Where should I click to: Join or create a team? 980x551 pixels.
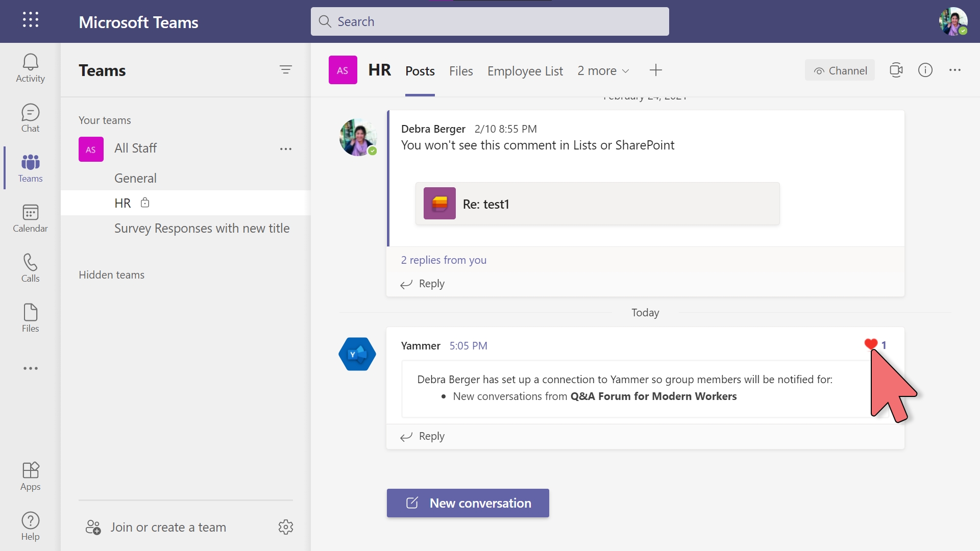tap(156, 527)
